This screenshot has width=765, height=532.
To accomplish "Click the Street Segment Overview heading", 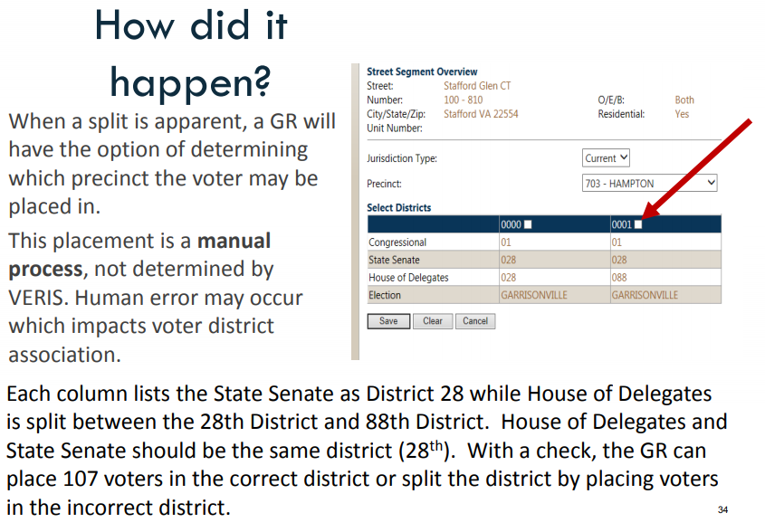I will (422, 71).
